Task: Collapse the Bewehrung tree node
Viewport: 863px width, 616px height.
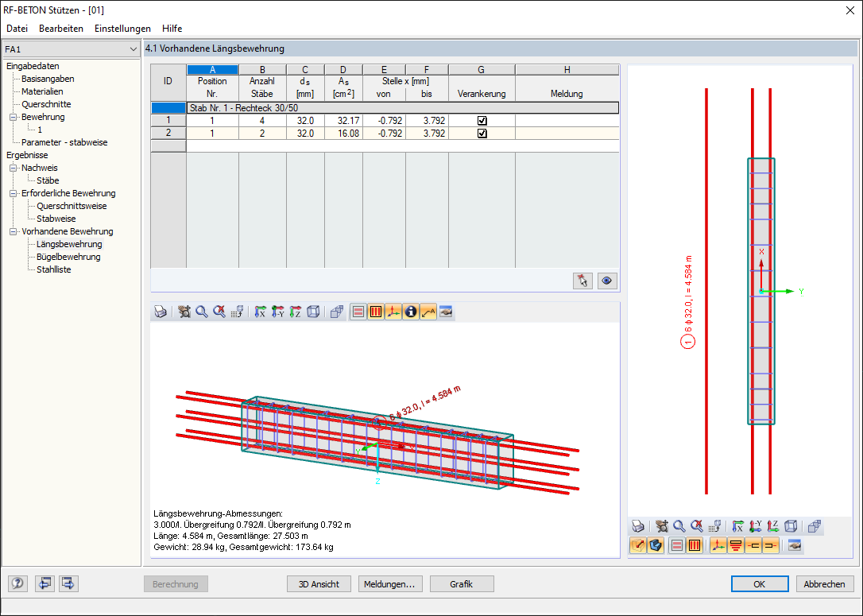Action: [14, 118]
